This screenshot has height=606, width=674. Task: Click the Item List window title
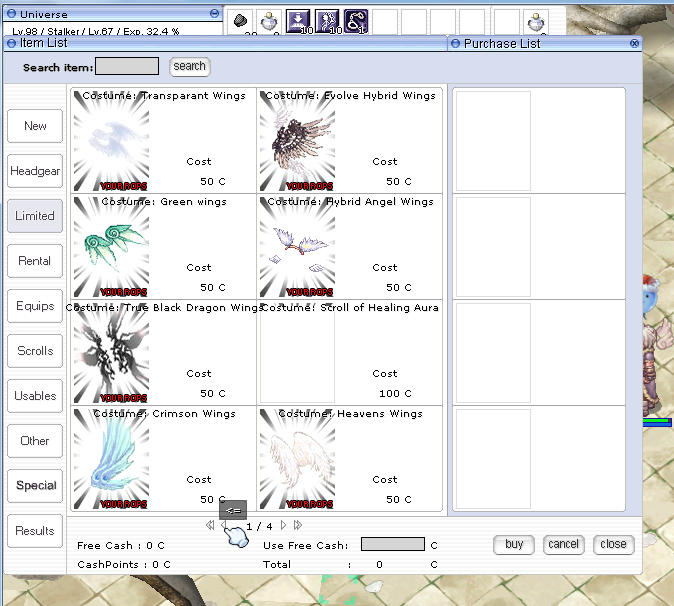tap(43, 43)
